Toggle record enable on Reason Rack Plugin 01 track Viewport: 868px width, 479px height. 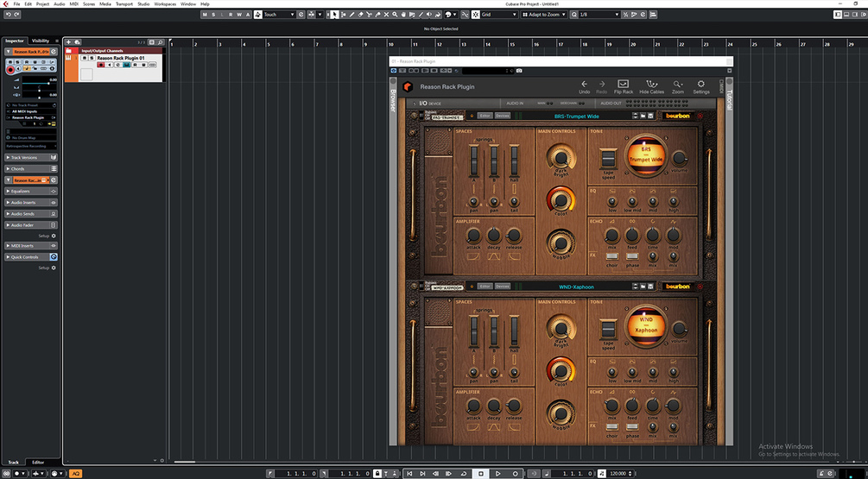click(x=101, y=65)
